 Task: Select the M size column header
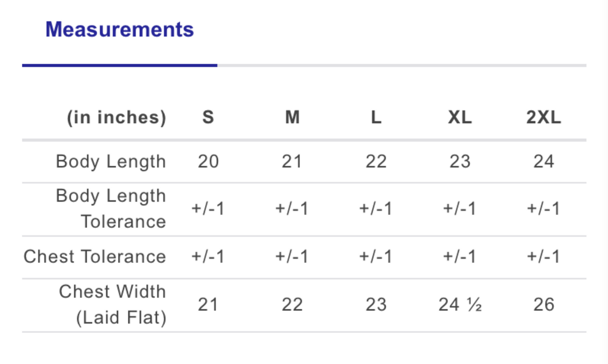292,117
